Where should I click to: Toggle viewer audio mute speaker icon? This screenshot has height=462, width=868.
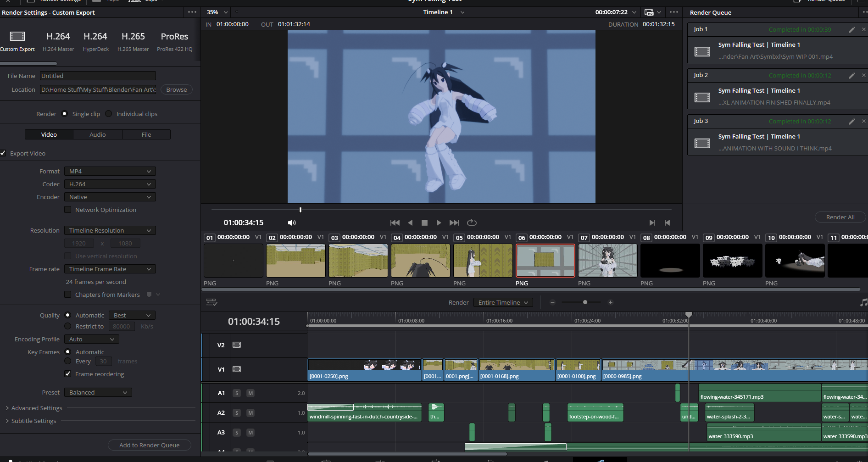(292, 223)
